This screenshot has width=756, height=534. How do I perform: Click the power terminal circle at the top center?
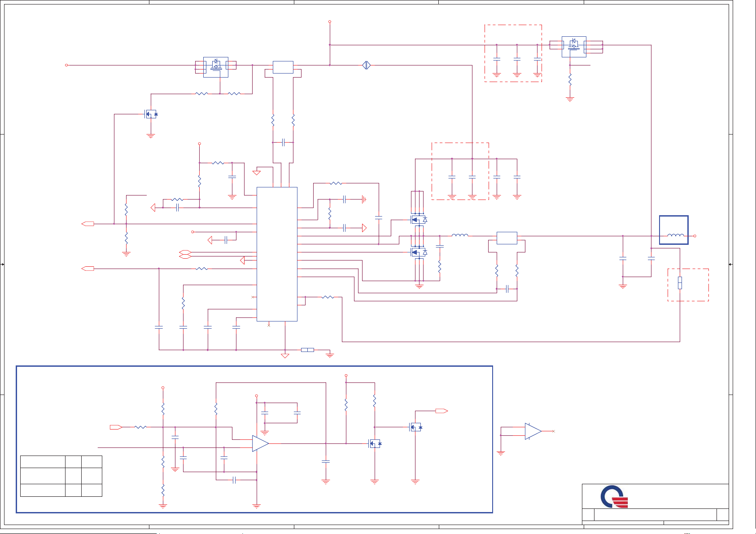[x=330, y=22]
